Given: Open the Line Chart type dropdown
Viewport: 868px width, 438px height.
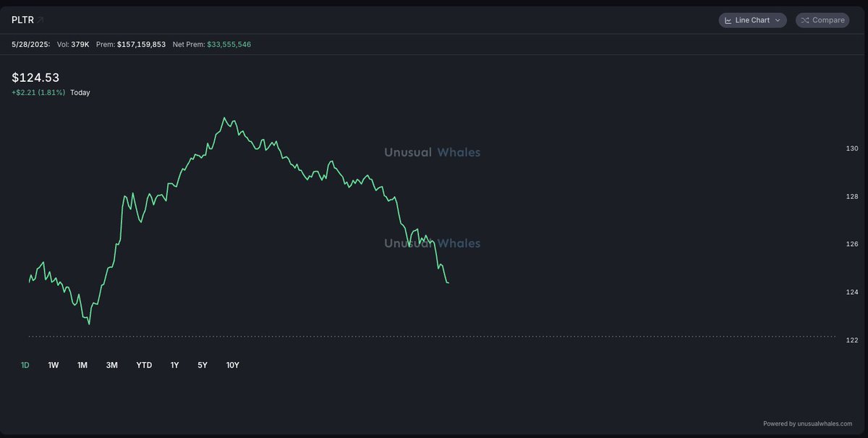Looking at the screenshot, I should point(752,20).
